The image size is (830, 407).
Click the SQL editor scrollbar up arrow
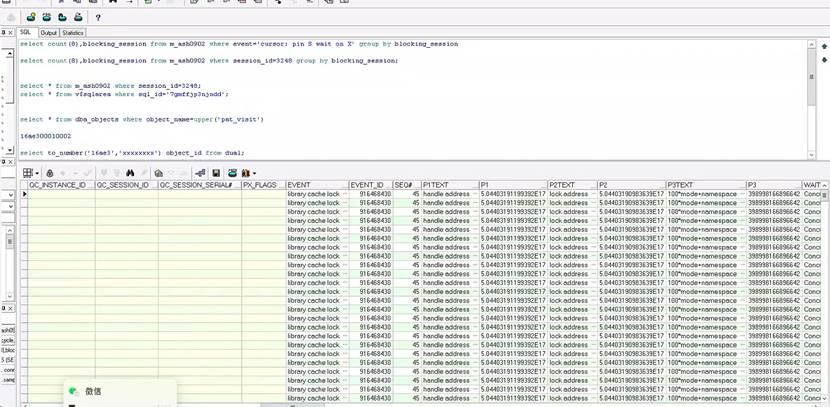pyautogui.click(x=812, y=44)
